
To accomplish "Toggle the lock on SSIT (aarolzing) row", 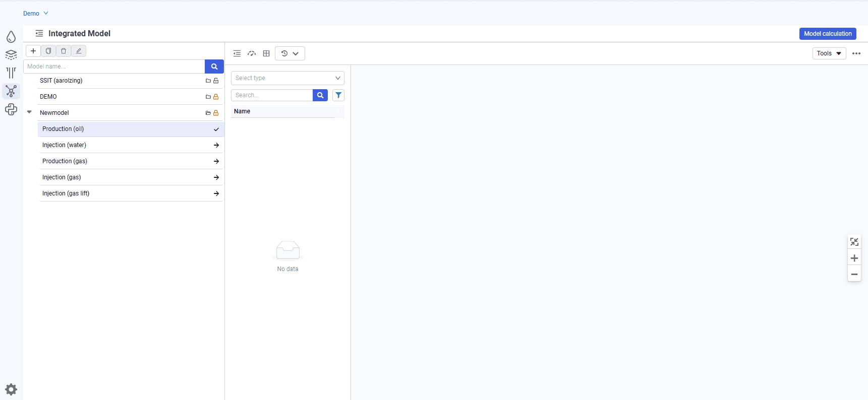I will pyautogui.click(x=216, y=81).
